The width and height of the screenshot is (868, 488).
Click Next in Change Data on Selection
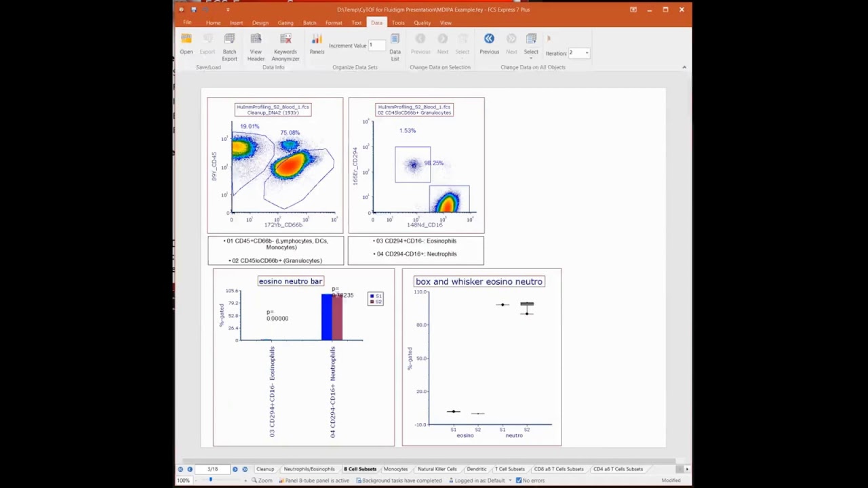[x=443, y=43]
